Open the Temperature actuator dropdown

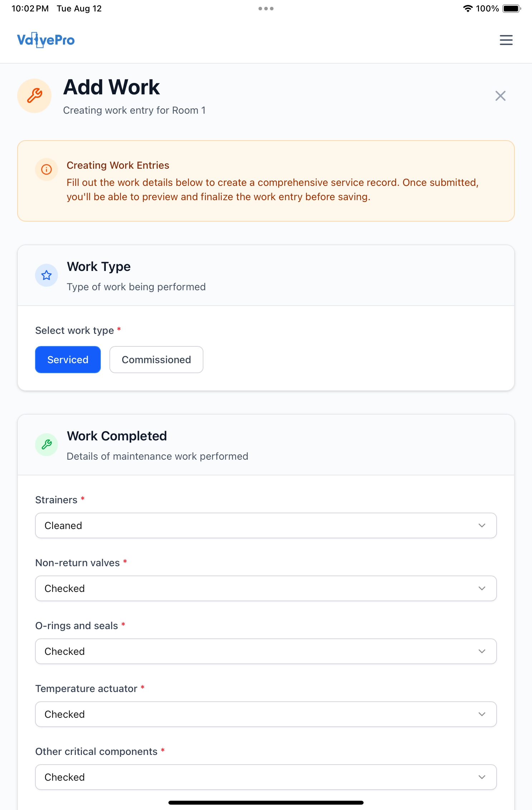266,714
